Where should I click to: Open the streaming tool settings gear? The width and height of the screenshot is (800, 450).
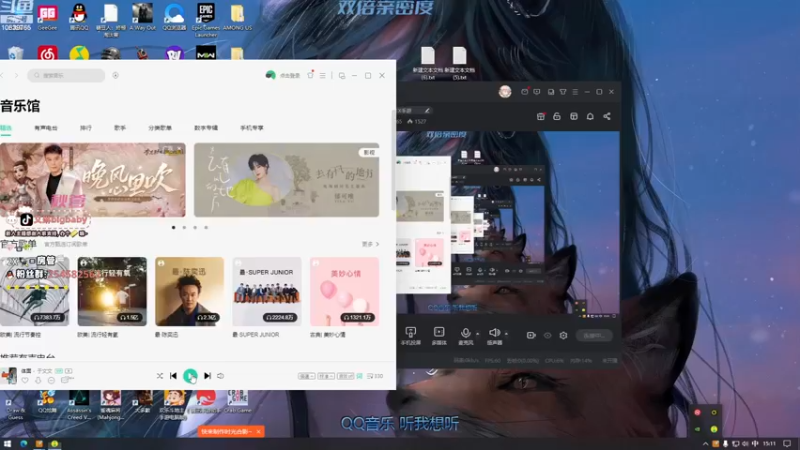click(x=563, y=335)
